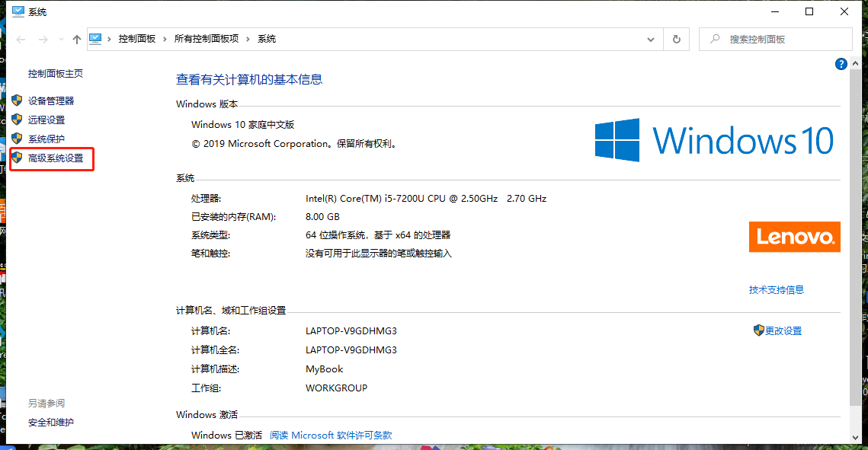The width and height of the screenshot is (868, 450).
Task: Click Windows 10 家庭中文版 text
Action: click(243, 124)
